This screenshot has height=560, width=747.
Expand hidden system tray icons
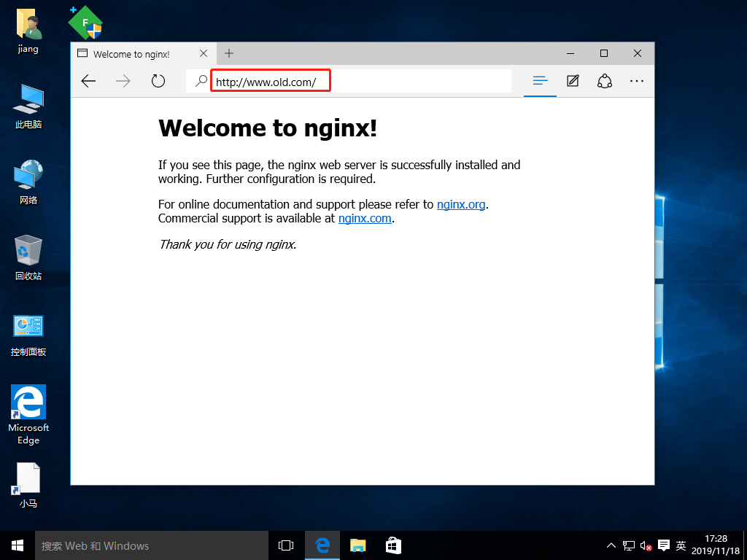click(611, 545)
